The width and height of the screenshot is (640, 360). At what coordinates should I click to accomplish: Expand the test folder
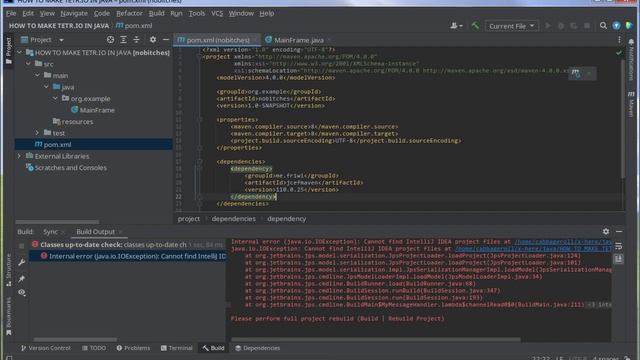pyautogui.click(x=37, y=133)
